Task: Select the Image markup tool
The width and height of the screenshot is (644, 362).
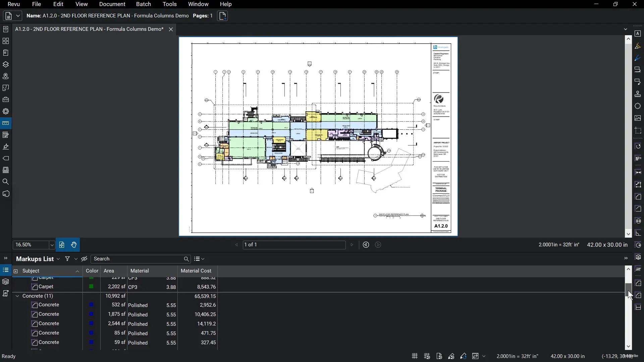Action: pos(638,118)
